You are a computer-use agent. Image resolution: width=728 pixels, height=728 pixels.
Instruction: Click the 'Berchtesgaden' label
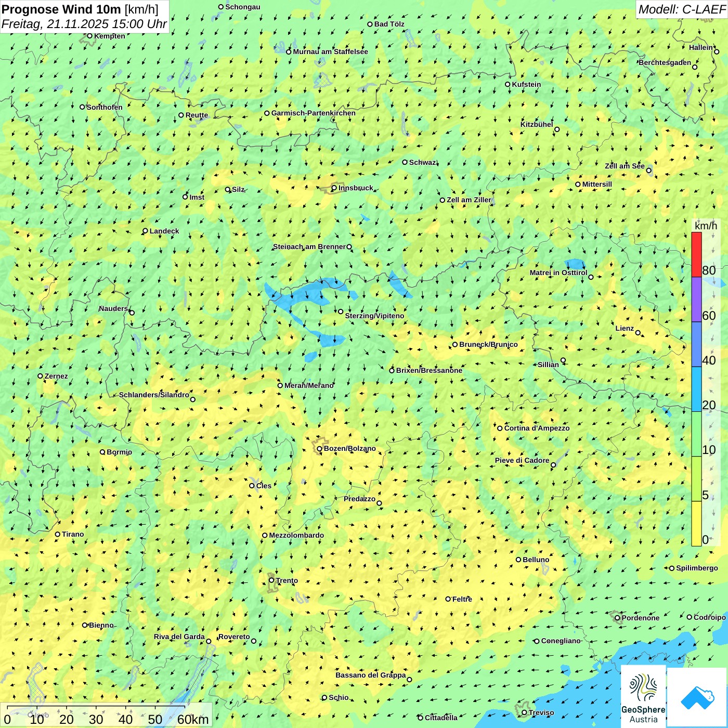(665, 62)
